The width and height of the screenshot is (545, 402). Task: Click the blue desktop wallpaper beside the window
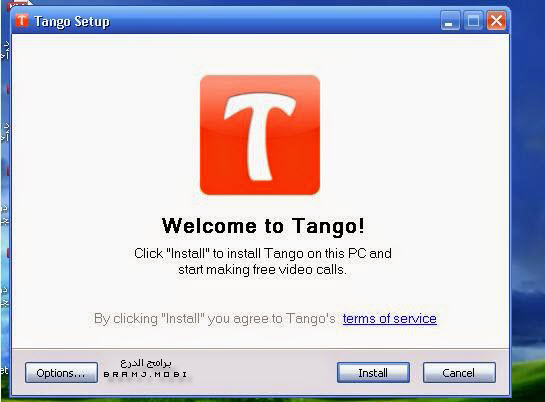tap(528, 139)
